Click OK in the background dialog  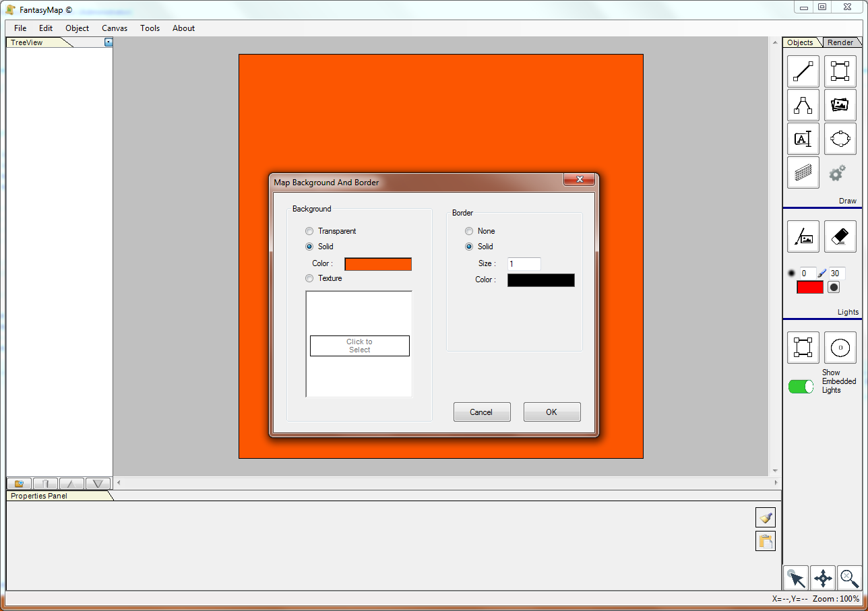coord(552,412)
